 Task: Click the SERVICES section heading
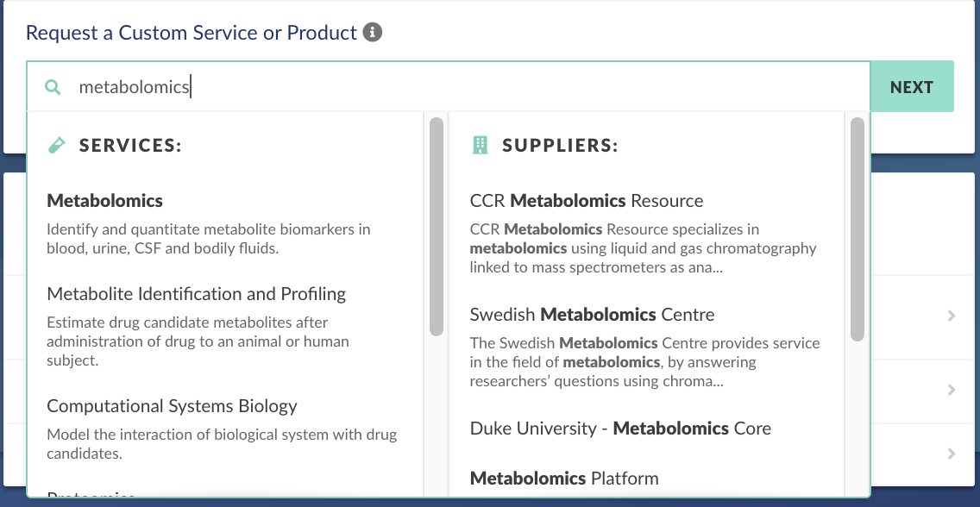tap(130, 146)
